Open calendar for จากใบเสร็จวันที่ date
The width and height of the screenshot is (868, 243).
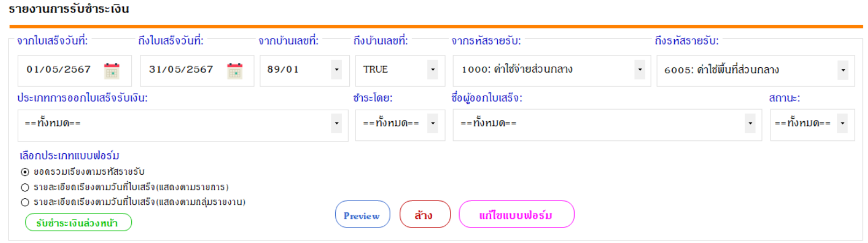point(111,70)
